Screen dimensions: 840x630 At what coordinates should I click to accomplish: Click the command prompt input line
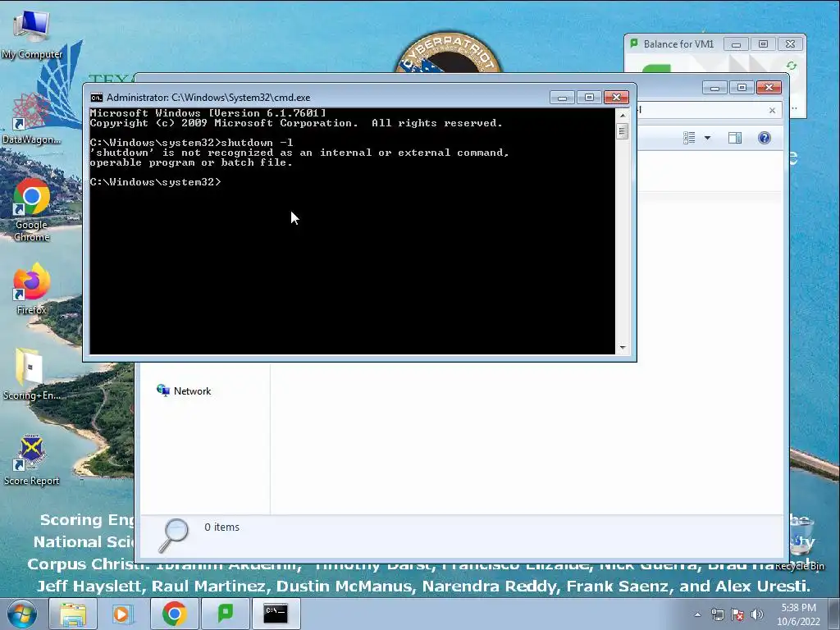(x=352, y=182)
